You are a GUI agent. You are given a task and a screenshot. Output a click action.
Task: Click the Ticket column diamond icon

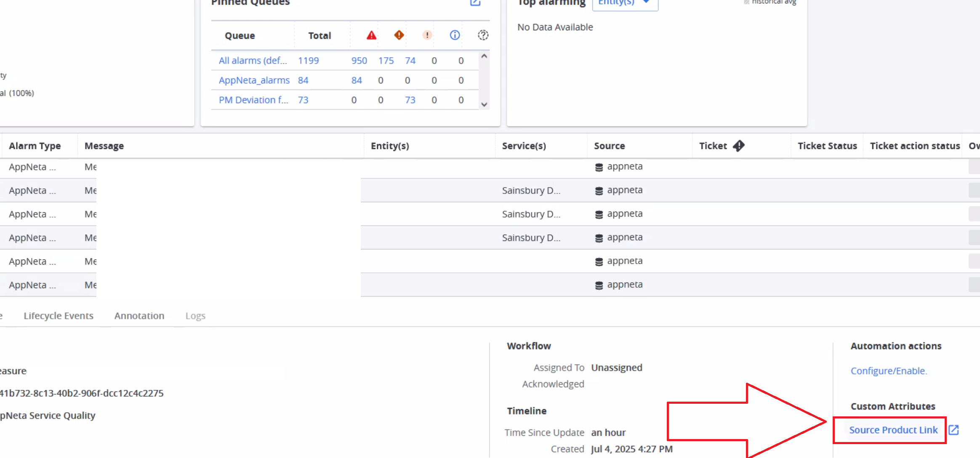pos(738,146)
